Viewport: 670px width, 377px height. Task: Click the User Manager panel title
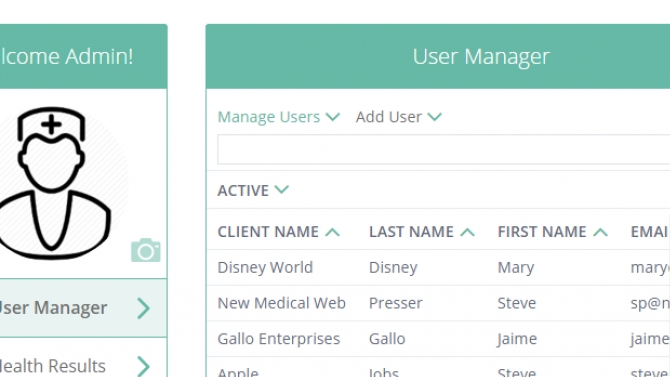(x=481, y=56)
